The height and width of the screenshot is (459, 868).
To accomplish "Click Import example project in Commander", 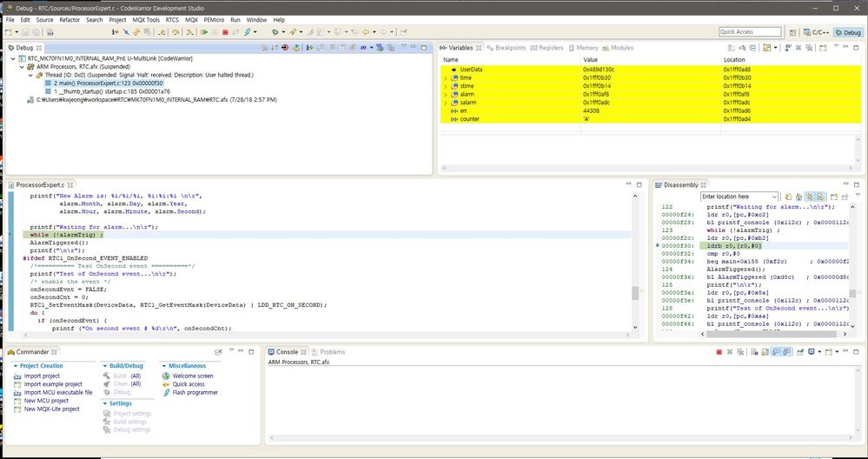I will tap(53, 384).
